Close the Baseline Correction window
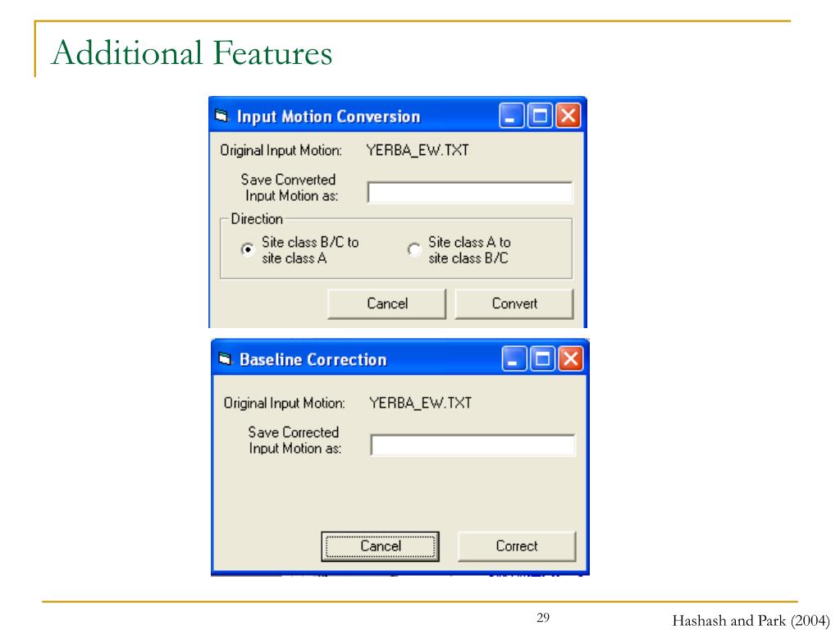This screenshot has width=840, height=630. click(571, 358)
